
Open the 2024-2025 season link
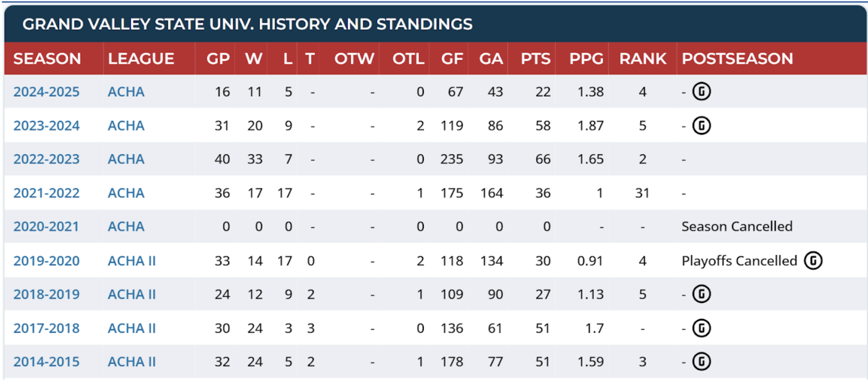tap(46, 92)
